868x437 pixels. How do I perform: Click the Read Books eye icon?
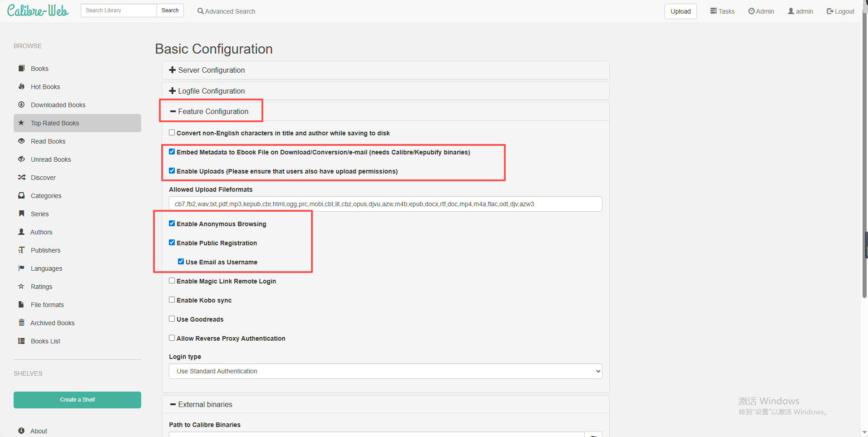[21, 141]
